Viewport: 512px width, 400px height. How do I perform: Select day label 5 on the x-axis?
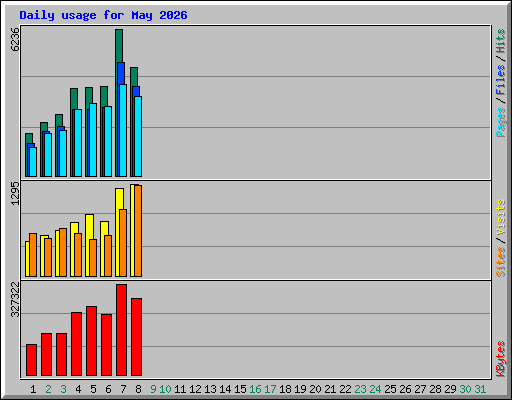click(93, 389)
